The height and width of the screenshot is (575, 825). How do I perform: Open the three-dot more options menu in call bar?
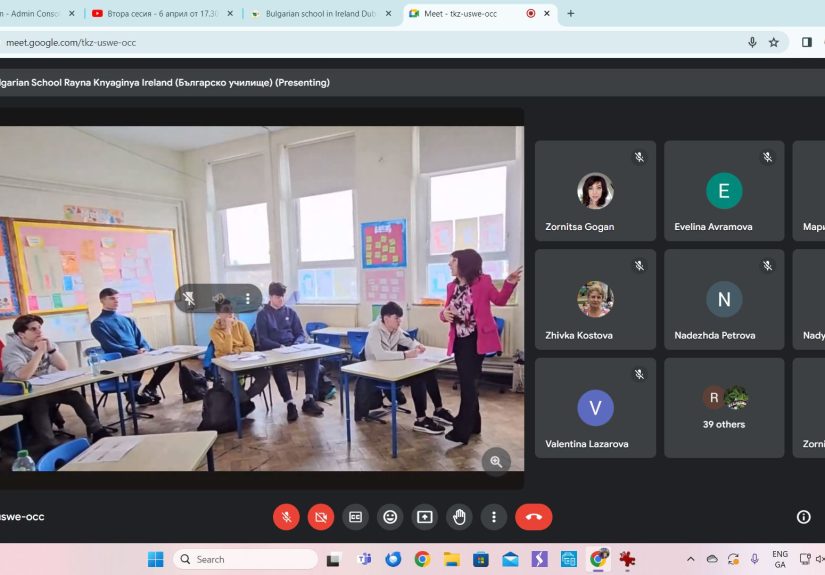(494, 517)
